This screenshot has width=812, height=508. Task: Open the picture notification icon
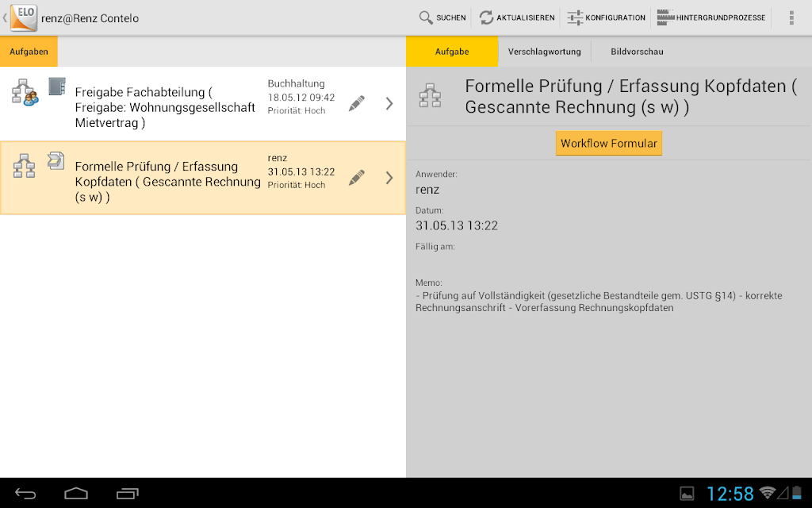click(x=687, y=494)
